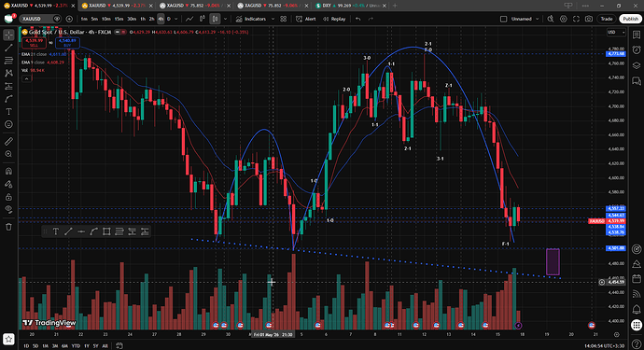The image size is (644, 350).
Task: Switch to the first XAUUSD tab
Action: (37, 6)
